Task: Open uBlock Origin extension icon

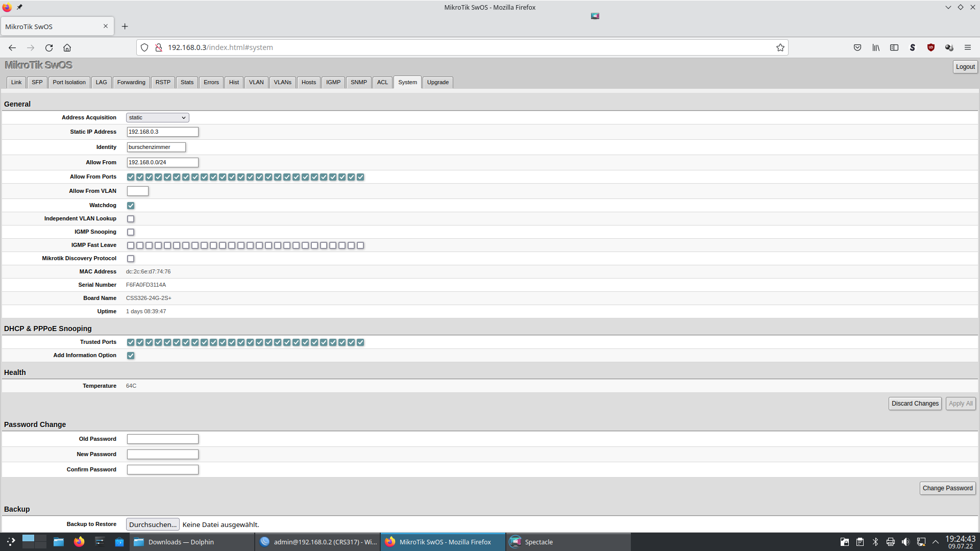Action: (x=931, y=47)
